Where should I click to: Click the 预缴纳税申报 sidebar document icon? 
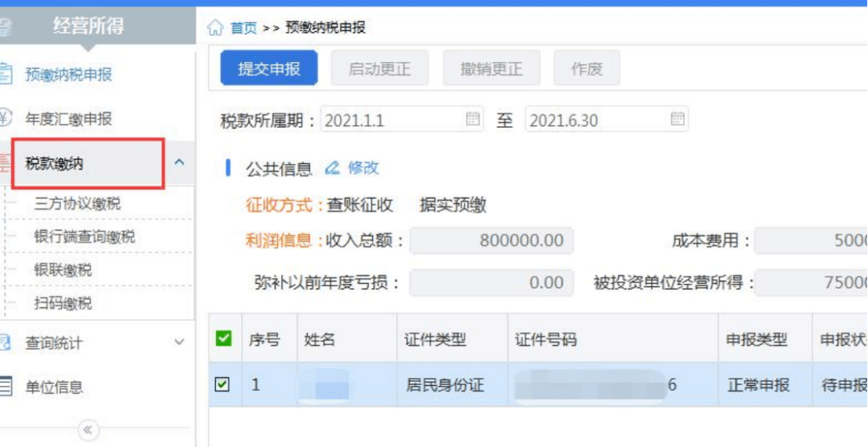[x=6, y=74]
